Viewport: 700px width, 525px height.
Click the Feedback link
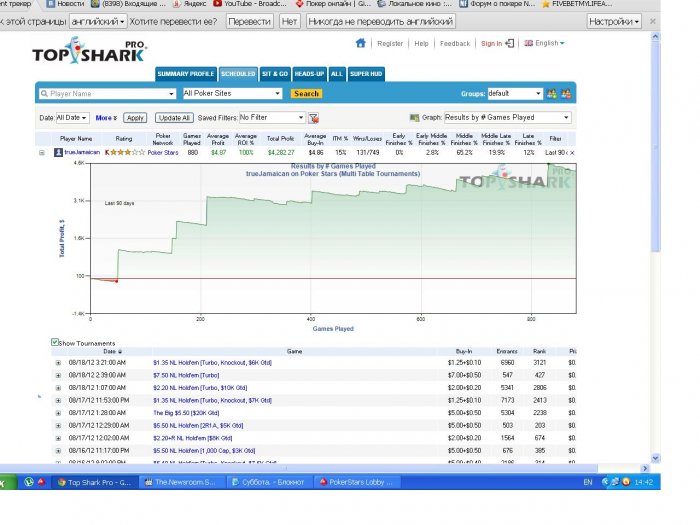coord(455,43)
